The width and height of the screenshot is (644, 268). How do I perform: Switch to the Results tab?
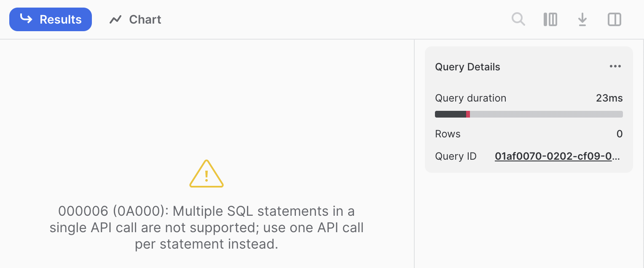point(51,19)
